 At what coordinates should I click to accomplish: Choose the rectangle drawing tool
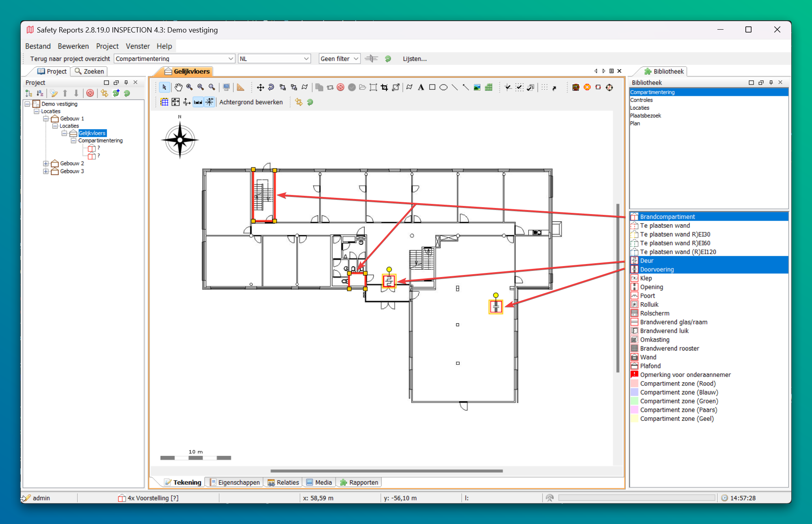(432, 87)
